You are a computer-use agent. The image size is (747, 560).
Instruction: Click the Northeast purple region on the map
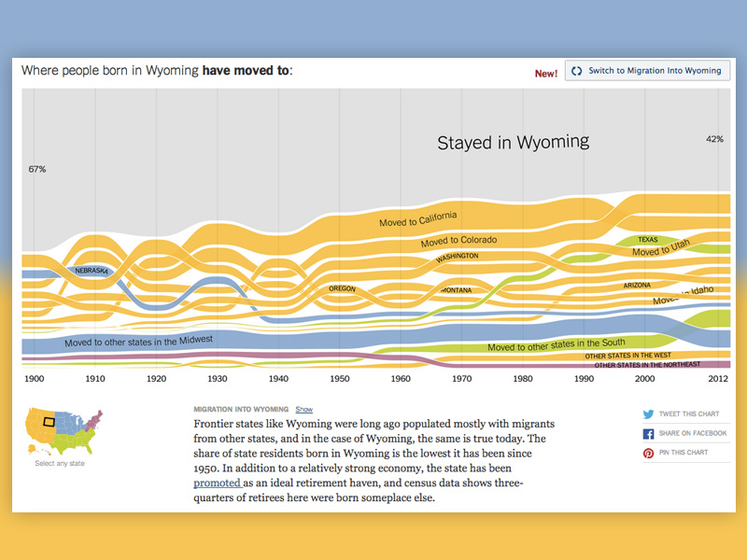tap(95, 419)
